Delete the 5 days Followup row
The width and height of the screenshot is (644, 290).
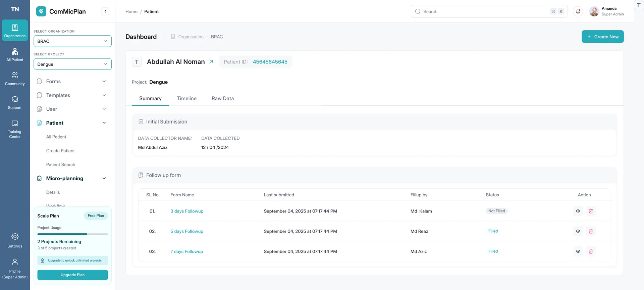pyautogui.click(x=591, y=231)
